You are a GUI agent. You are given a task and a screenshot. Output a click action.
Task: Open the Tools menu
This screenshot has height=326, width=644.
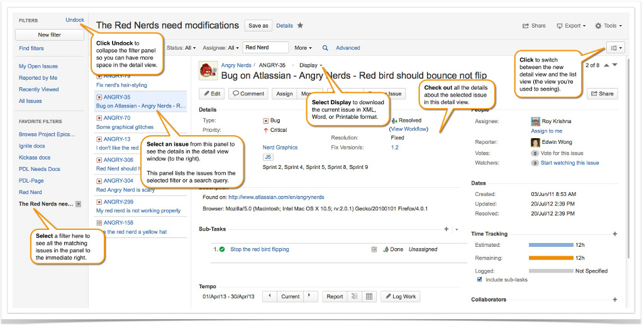click(608, 26)
